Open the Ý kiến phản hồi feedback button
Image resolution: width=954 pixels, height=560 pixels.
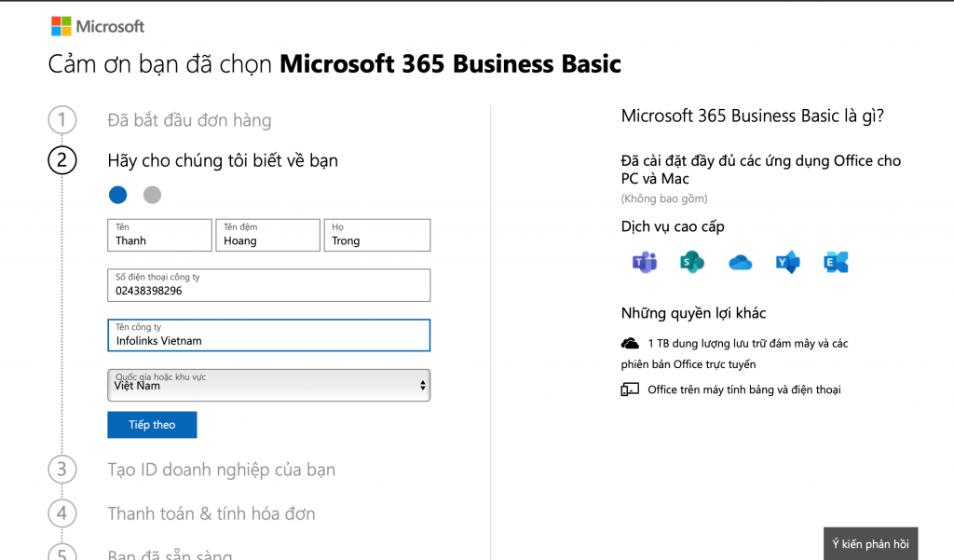[x=870, y=543]
